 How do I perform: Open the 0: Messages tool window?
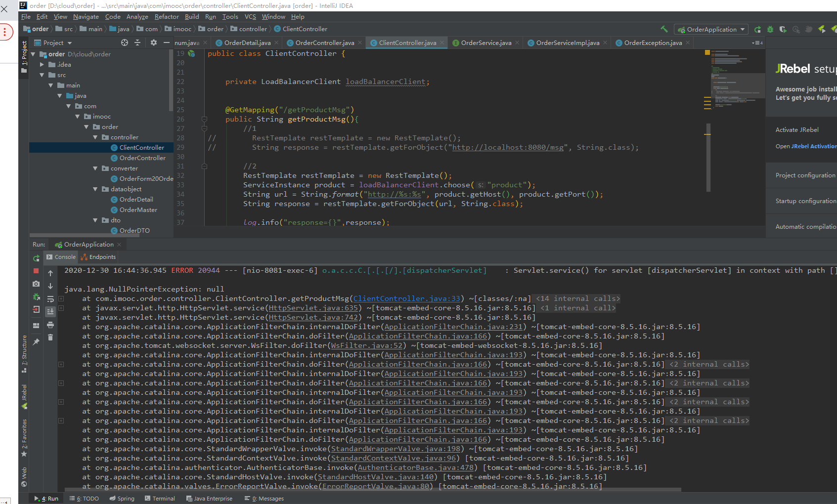tap(264, 499)
